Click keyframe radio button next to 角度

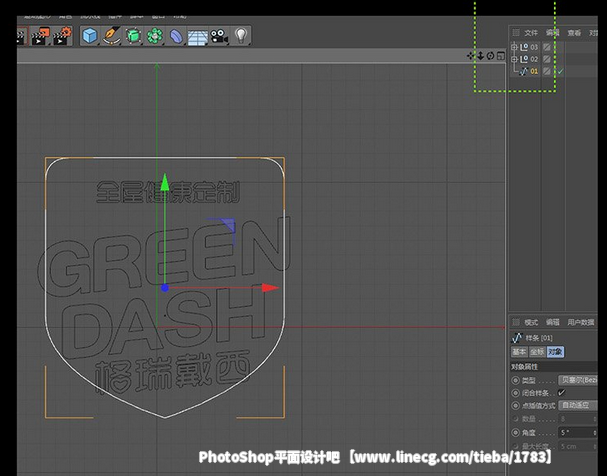(x=515, y=433)
